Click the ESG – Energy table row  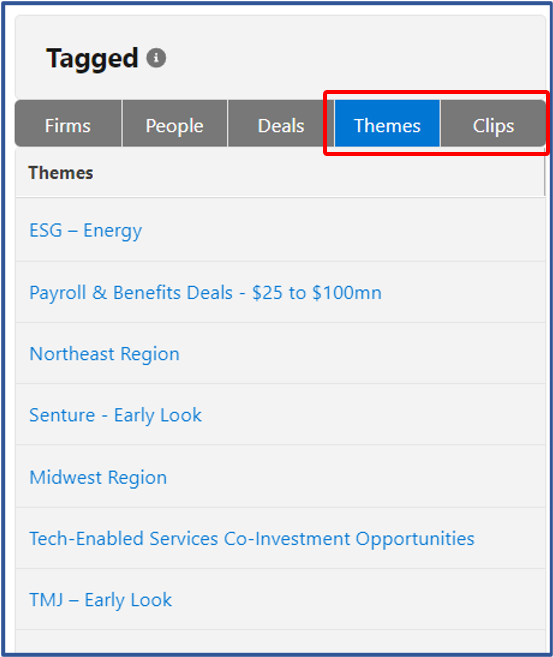(280, 230)
